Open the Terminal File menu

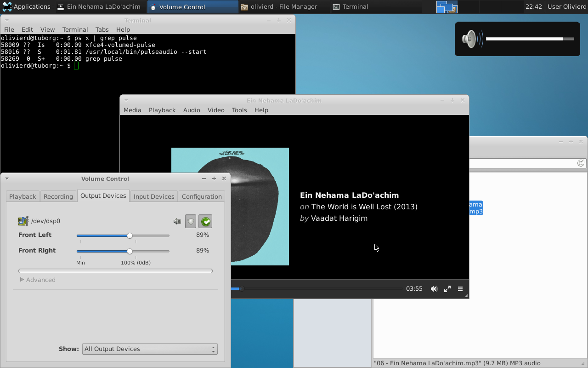click(9, 29)
